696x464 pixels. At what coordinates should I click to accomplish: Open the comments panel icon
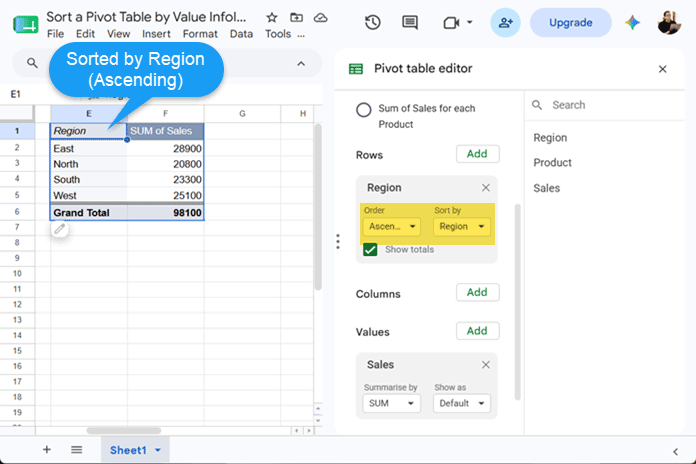[x=410, y=23]
